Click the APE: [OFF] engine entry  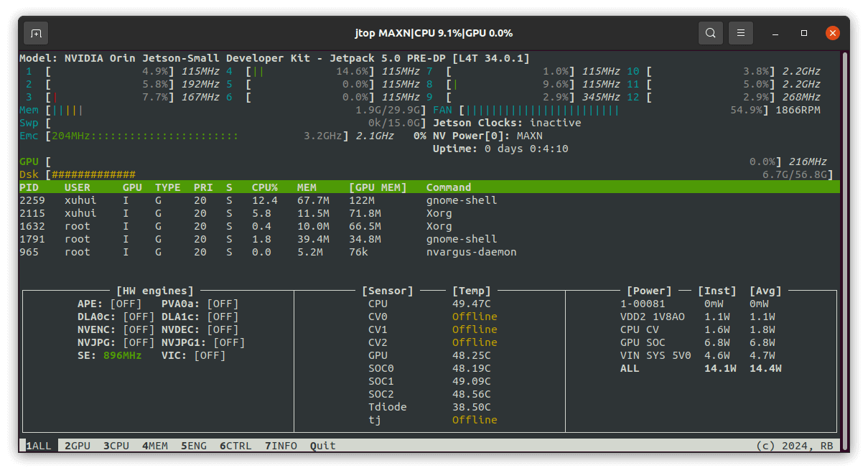[x=109, y=304]
